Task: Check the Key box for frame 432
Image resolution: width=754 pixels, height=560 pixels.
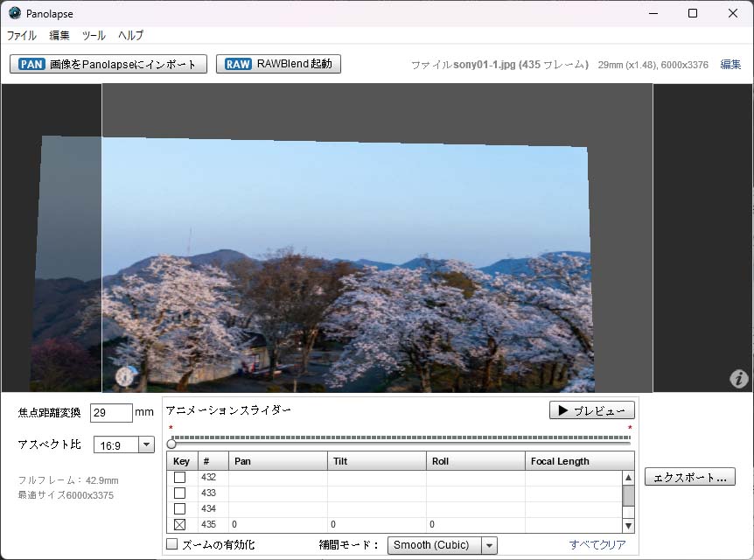Action: point(179,477)
